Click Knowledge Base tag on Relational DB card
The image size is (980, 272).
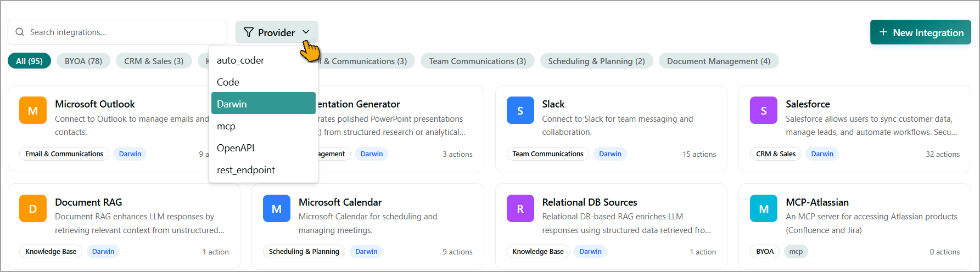[x=538, y=252]
